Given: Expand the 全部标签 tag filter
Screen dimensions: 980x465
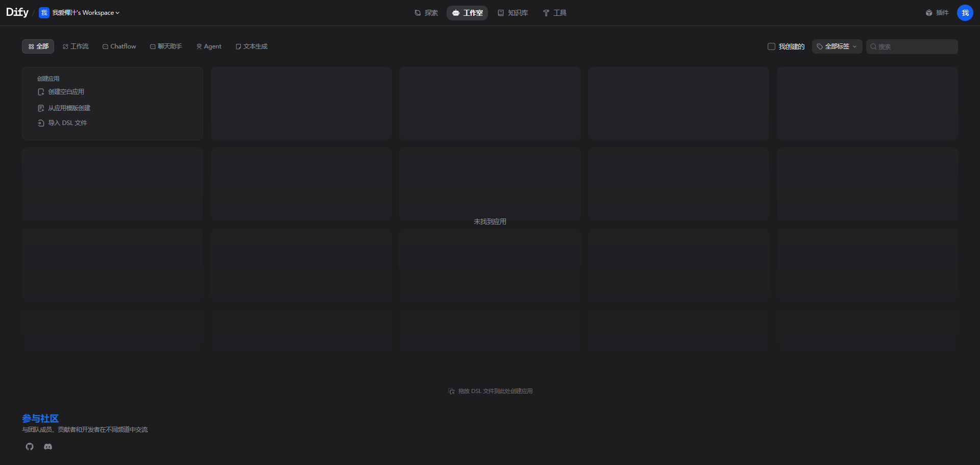Looking at the screenshot, I should tap(837, 46).
